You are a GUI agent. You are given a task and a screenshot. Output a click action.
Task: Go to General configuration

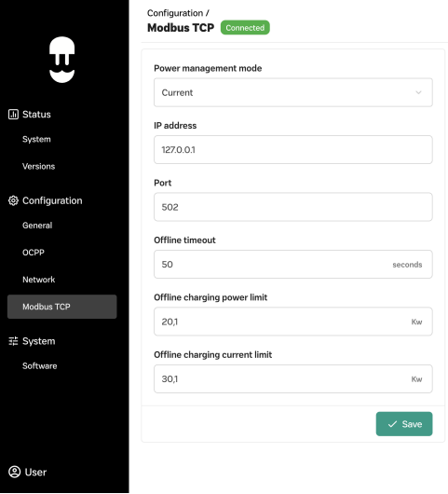(x=37, y=226)
